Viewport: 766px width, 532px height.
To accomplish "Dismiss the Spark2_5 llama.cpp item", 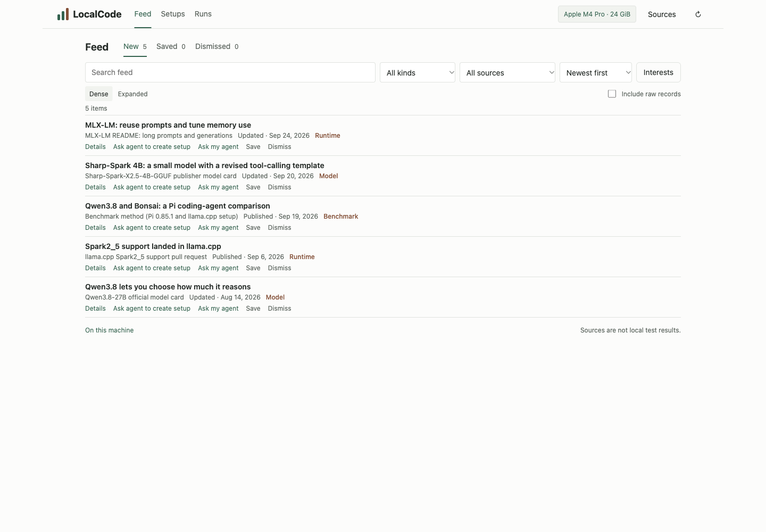I will (280, 268).
